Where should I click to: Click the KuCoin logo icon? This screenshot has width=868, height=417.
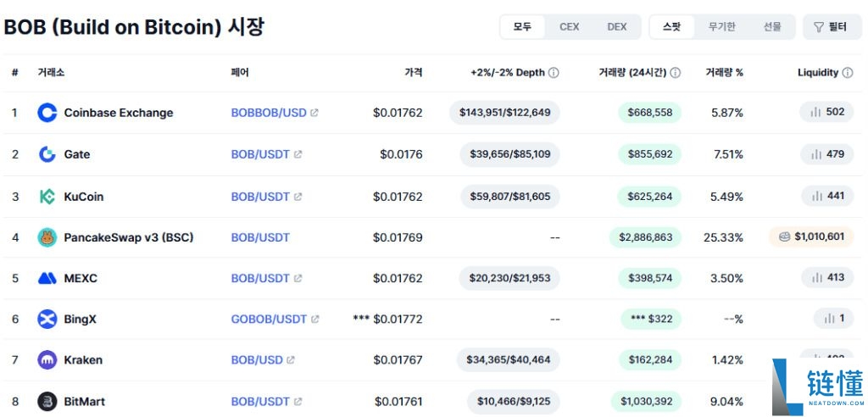(47, 197)
